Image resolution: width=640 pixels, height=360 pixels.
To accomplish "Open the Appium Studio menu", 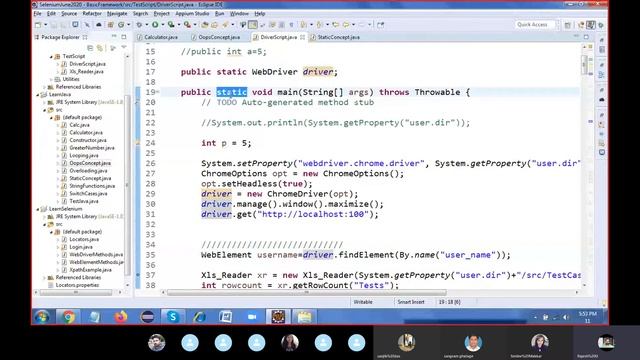I will tap(192, 13).
